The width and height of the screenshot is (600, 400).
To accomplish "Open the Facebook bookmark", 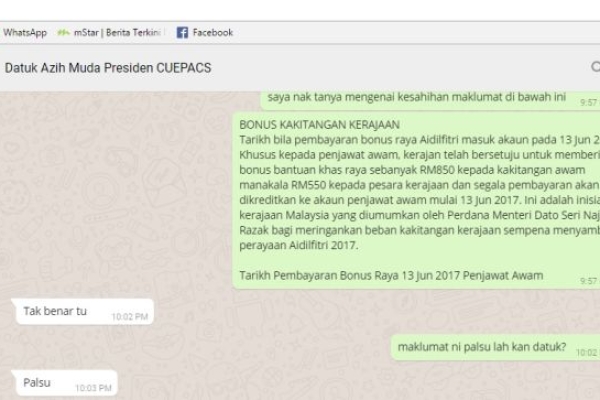I will pyautogui.click(x=205, y=33).
